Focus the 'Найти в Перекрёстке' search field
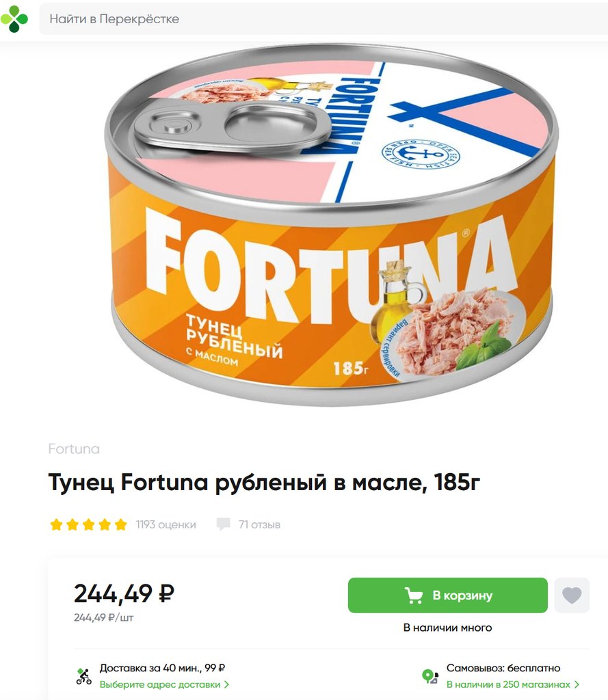 [323, 18]
